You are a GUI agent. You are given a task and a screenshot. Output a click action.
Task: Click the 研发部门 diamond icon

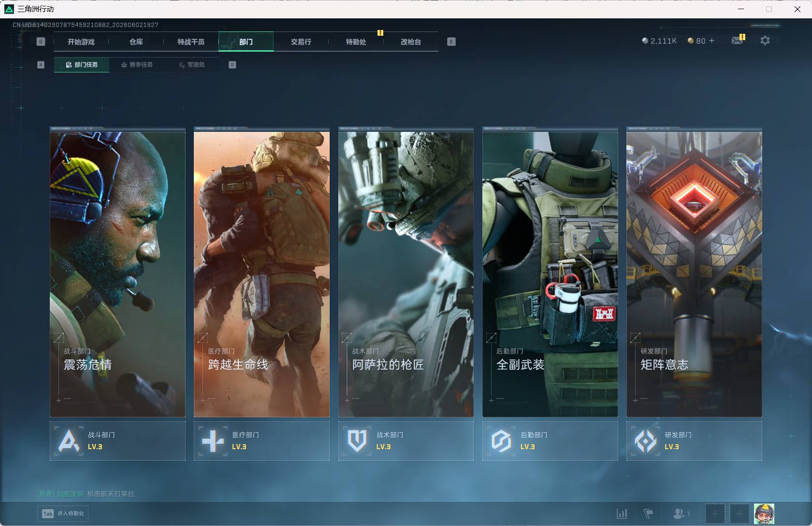(645, 441)
